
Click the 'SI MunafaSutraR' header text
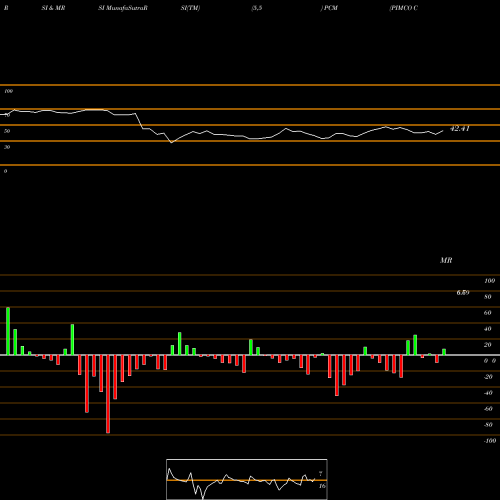[x=123, y=8]
